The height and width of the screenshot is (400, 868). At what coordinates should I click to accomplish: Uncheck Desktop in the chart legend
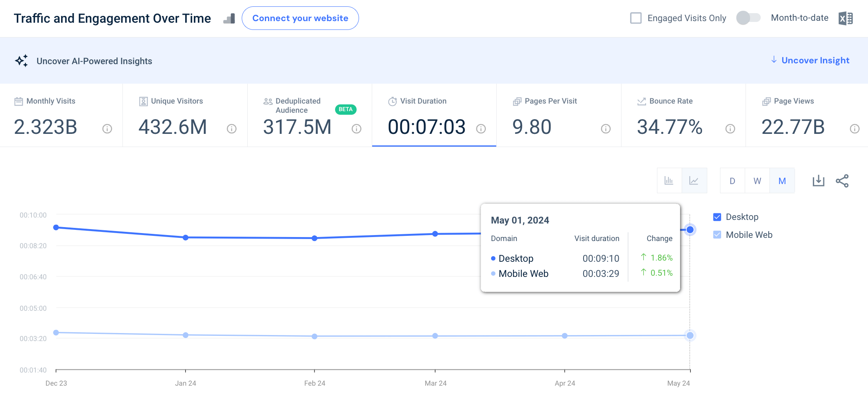(717, 217)
